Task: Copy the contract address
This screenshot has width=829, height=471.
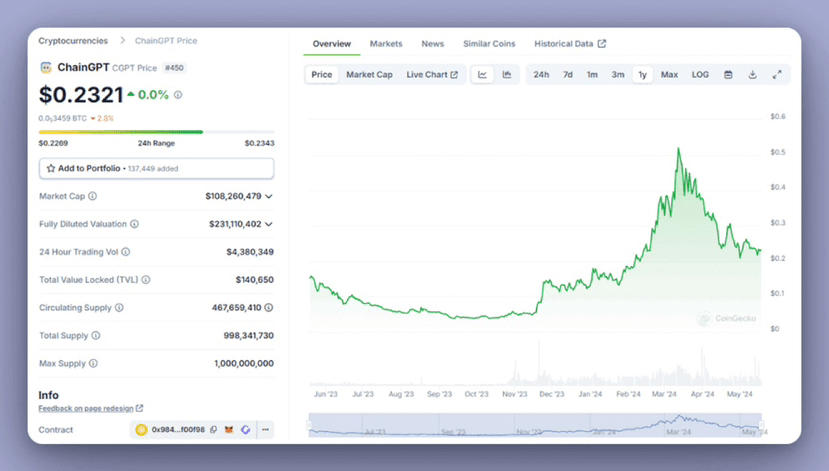Action: [x=214, y=430]
